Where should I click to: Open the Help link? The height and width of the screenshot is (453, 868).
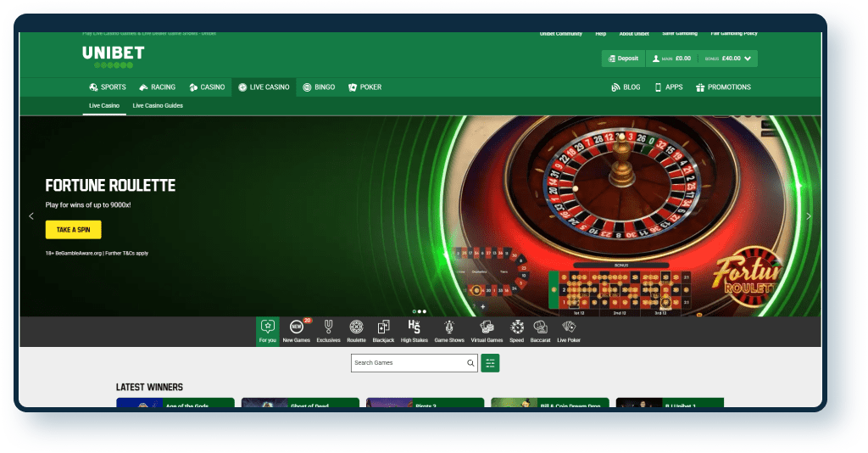pyautogui.click(x=601, y=34)
